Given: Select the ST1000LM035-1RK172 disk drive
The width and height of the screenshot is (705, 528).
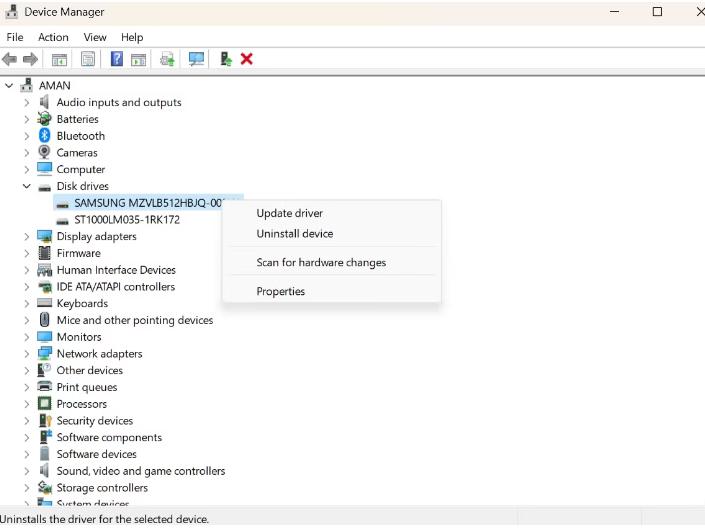Looking at the screenshot, I should [x=126, y=220].
